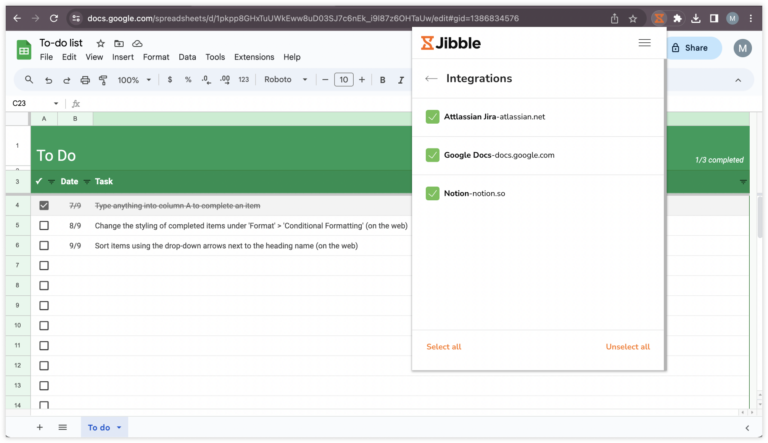The height and width of the screenshot is (443, 768).
Task: Open the more number formats 123 menu
Action: tap(243, 79)
